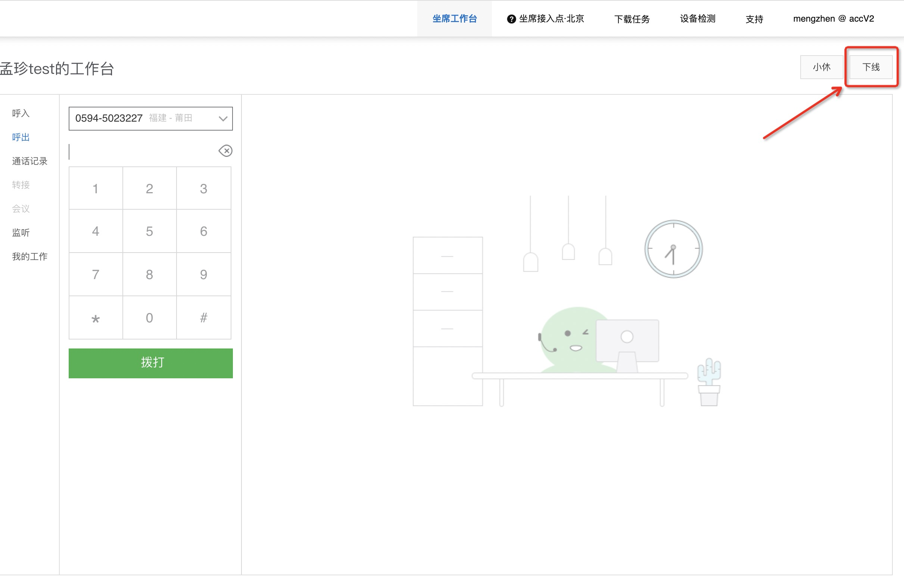Tap keypad digit 1

click(x=96, y=188)
